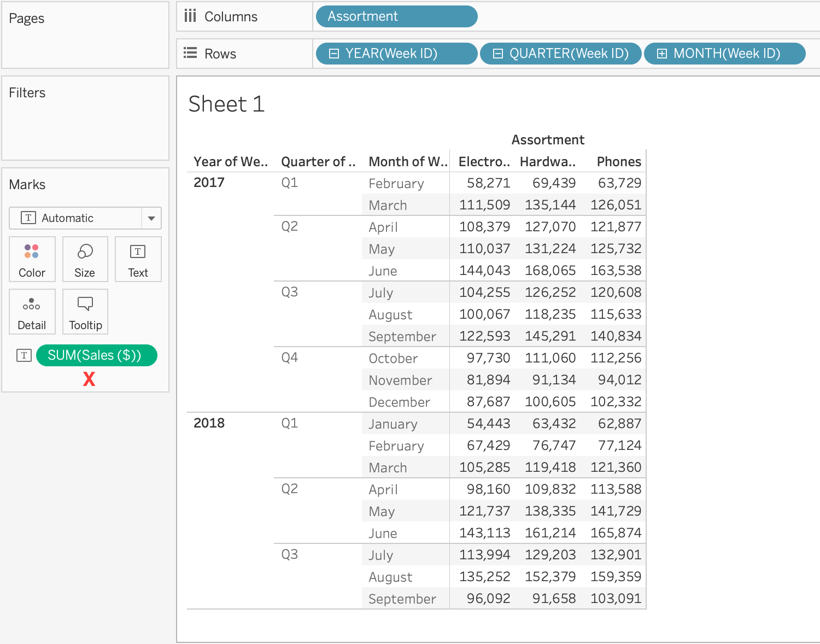Select the Color mark icon
The height and width of the screenshot is (644, 820).
32,259
